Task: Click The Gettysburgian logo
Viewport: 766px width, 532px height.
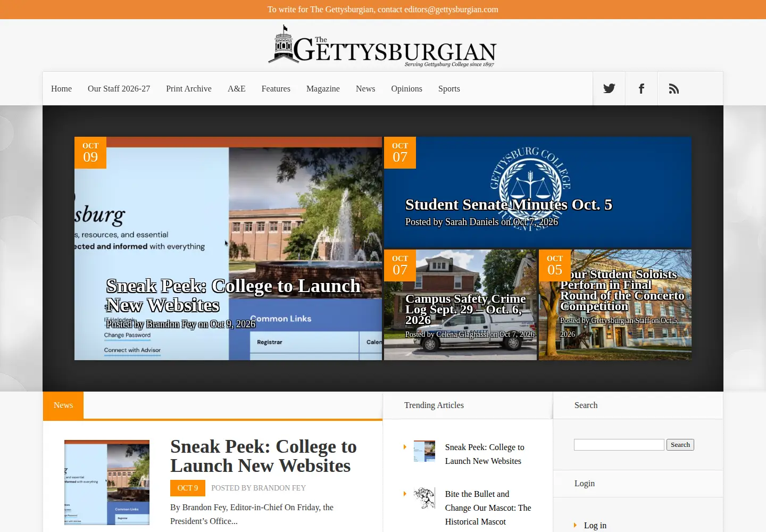Action: click(382, 46)
